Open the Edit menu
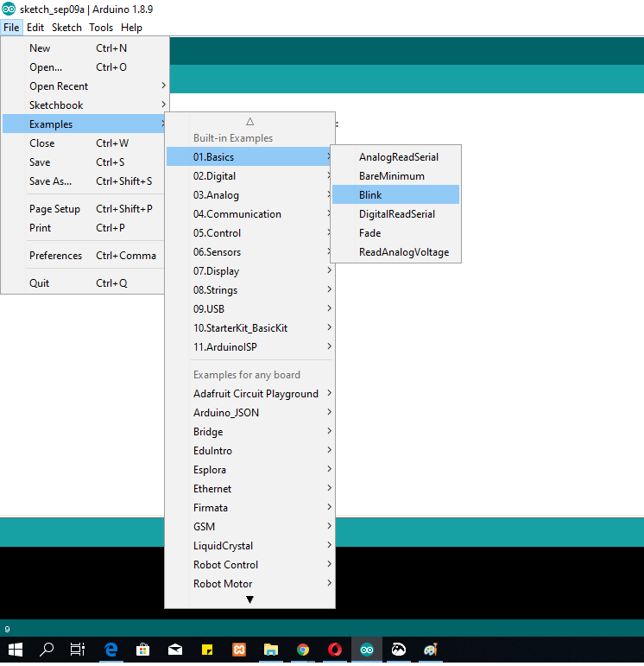644x666 pixels. [35, 28]
